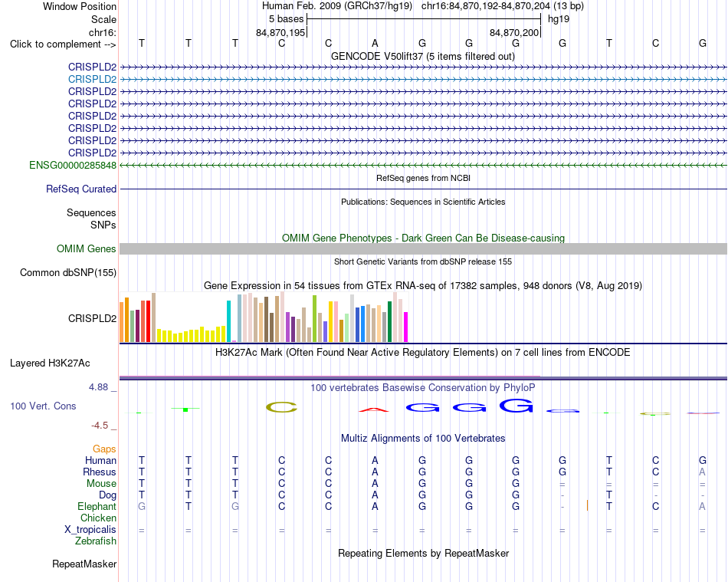
Task: Open "H3K27Ac Mark" ENCODE track title
Action: pyautogui.click(x=423, y=353)
